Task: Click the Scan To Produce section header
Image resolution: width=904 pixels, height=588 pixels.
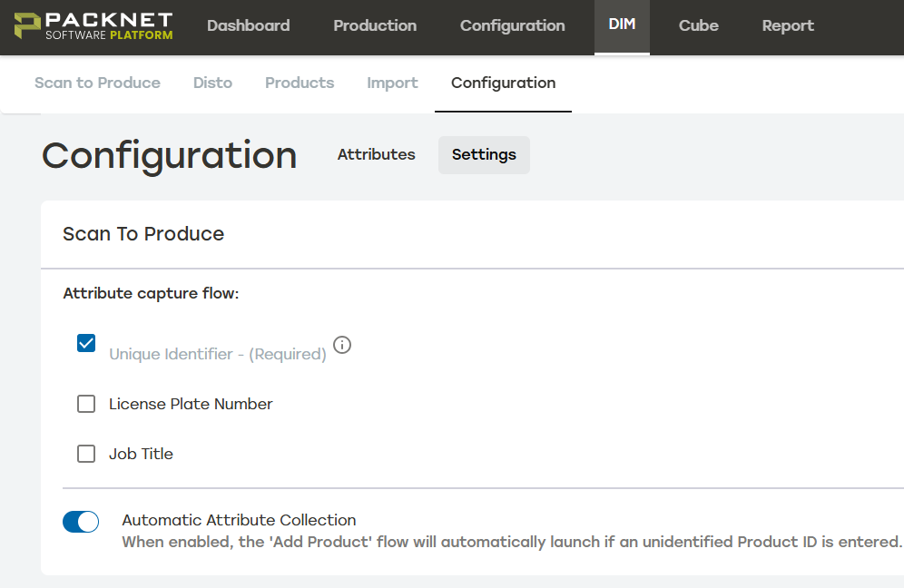Action: pyautogui.click(x=143, y=233)
